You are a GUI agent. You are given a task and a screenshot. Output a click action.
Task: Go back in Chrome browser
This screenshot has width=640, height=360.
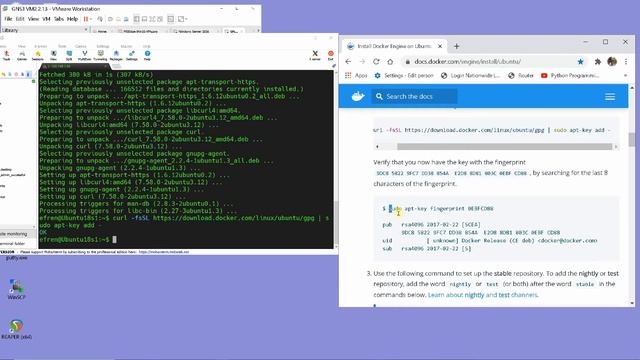click(x=348, y=62)
